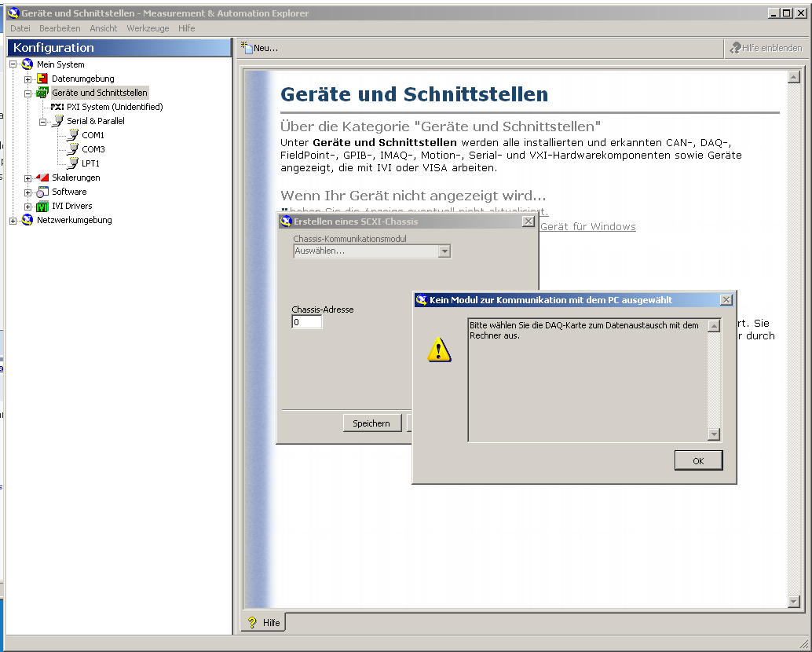Select the Software tree item
Image resolution: width=812 pixels, height=652 pixels.
69,192
